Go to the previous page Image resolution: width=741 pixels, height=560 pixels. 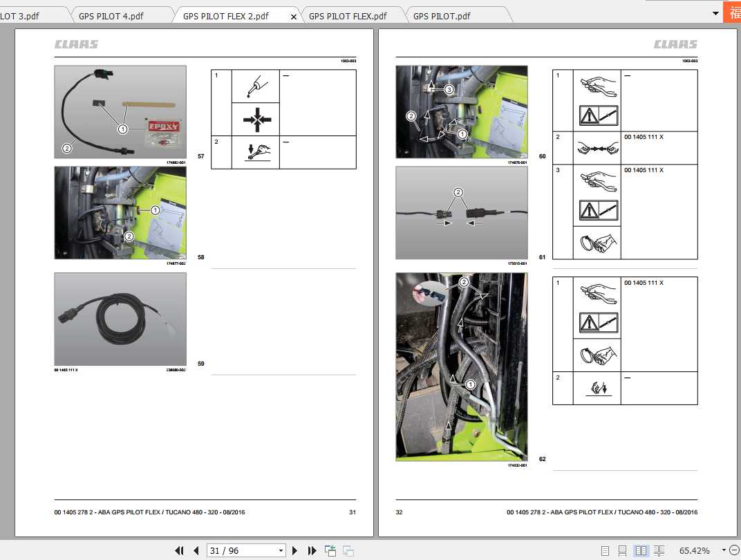(196, 550)
